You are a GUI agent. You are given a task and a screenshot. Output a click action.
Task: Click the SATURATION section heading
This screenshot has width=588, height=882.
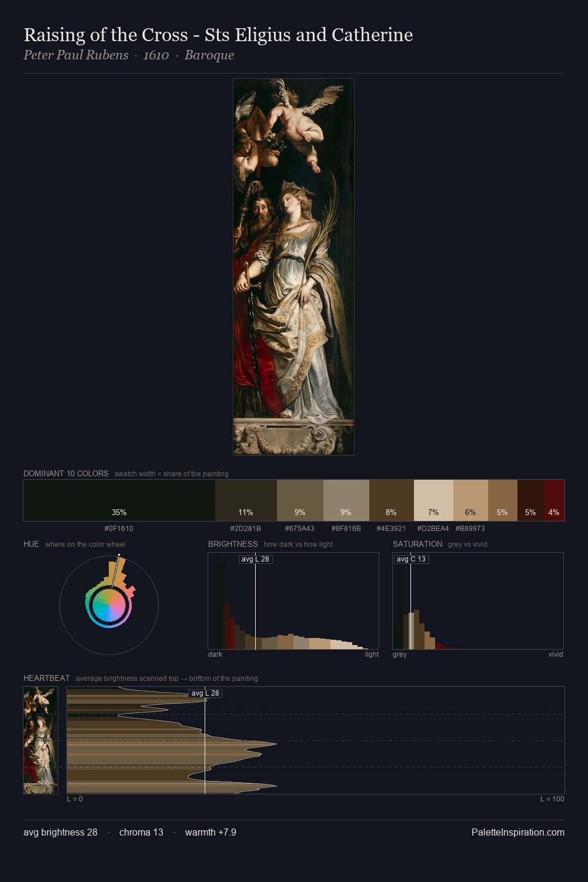click(x=417, y=544)
